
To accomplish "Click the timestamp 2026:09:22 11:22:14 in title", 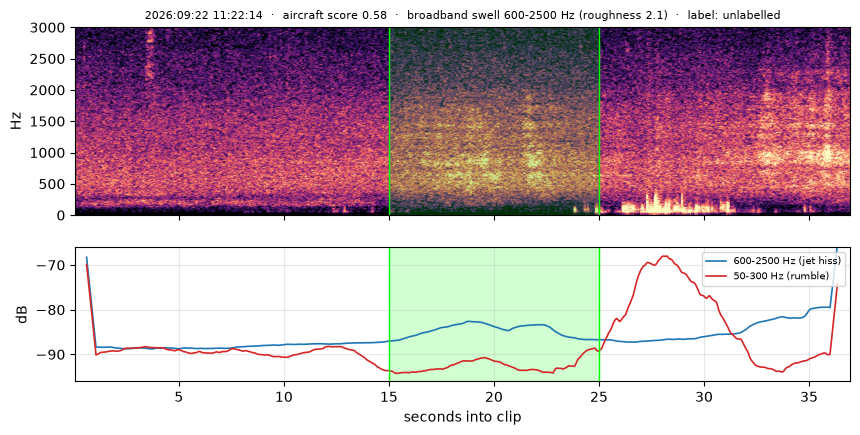I will point(203,15).
